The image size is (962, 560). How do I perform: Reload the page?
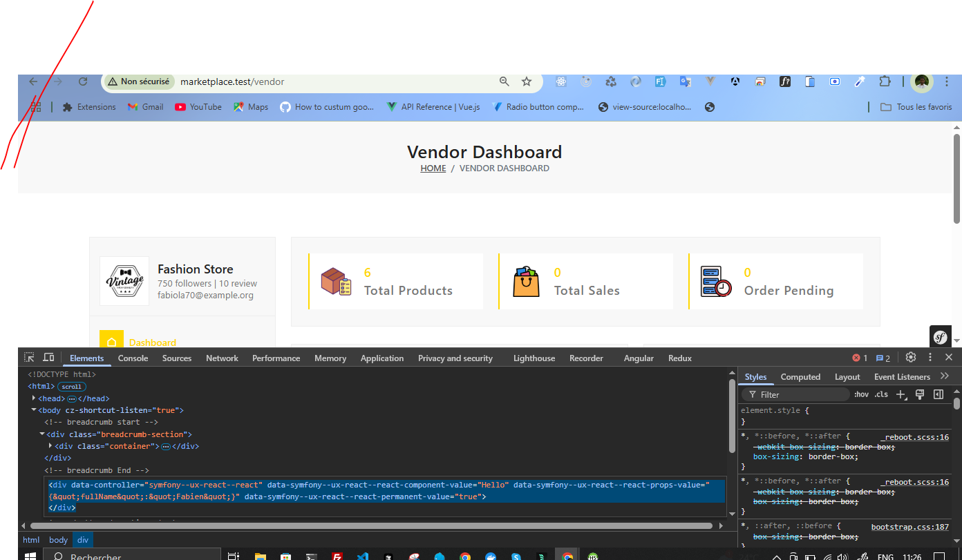click(83, 81)
